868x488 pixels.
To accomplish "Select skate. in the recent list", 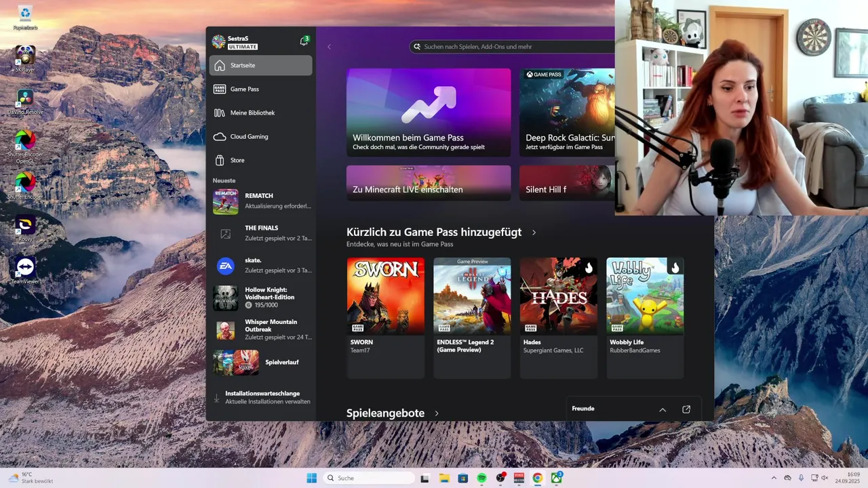I will (261, 266).
